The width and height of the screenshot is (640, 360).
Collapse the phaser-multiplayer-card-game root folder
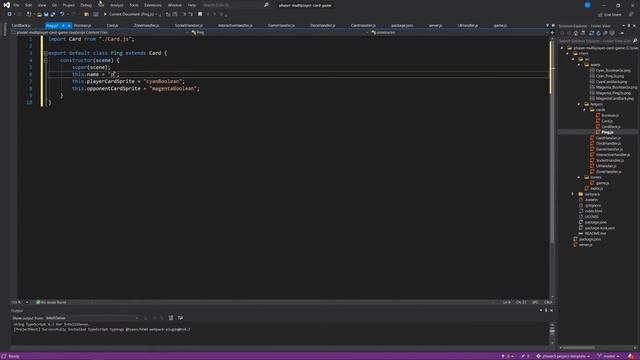pos(562,48)
